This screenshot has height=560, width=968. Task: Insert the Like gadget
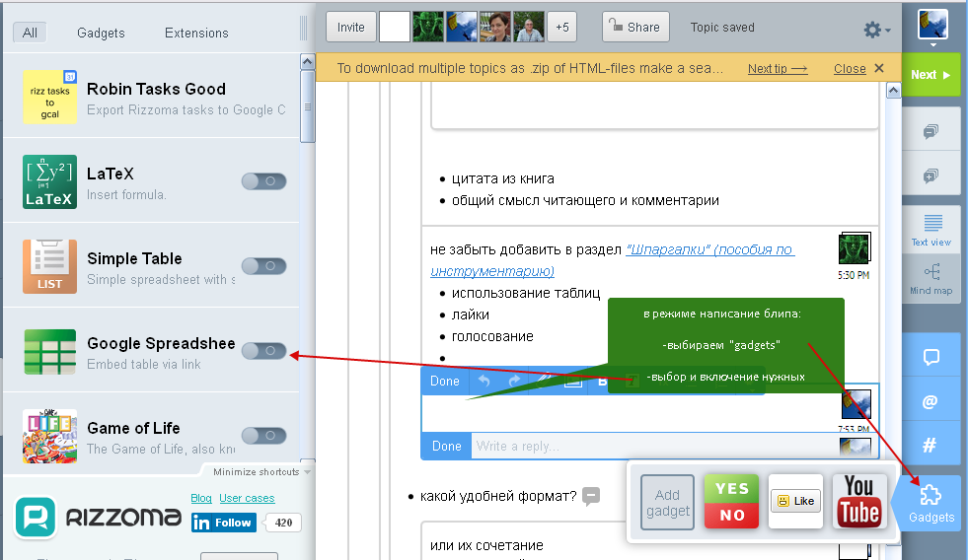coord(795,502)
